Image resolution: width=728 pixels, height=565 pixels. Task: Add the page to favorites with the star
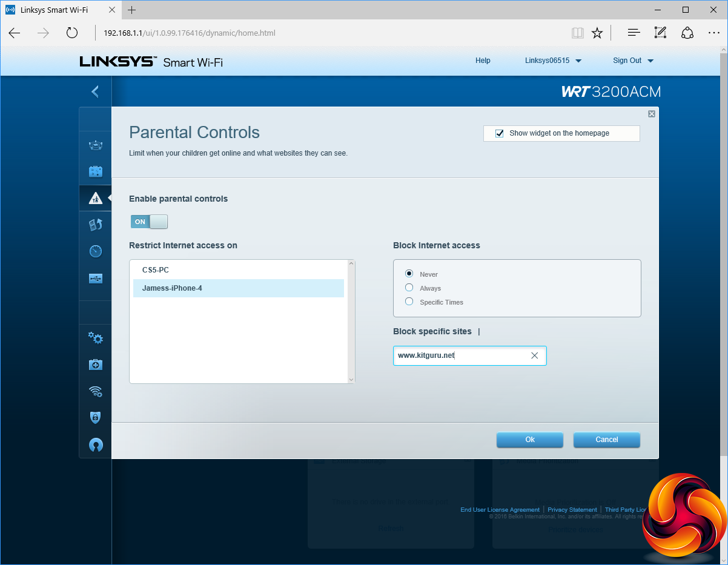point(597,33)
